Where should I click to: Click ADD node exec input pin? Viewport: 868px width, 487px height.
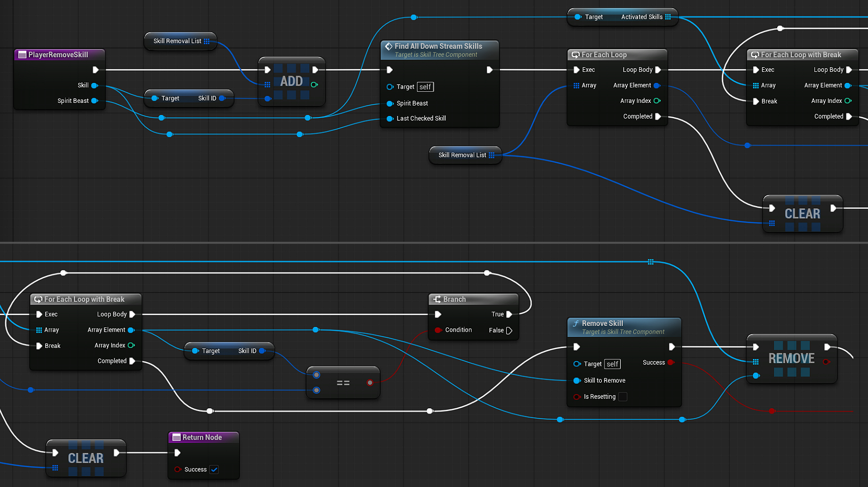coord(268,70)
